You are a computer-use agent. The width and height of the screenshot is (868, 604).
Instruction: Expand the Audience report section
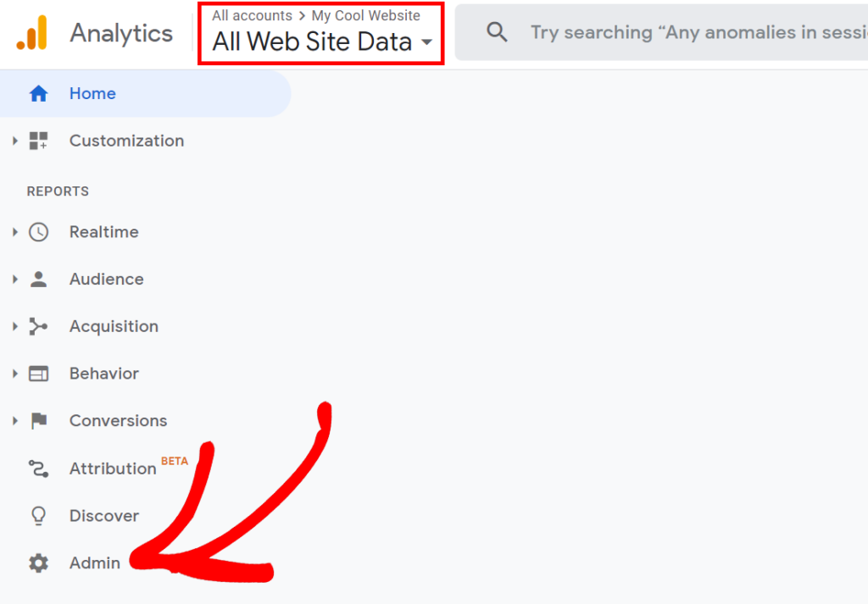coord(14,279)
